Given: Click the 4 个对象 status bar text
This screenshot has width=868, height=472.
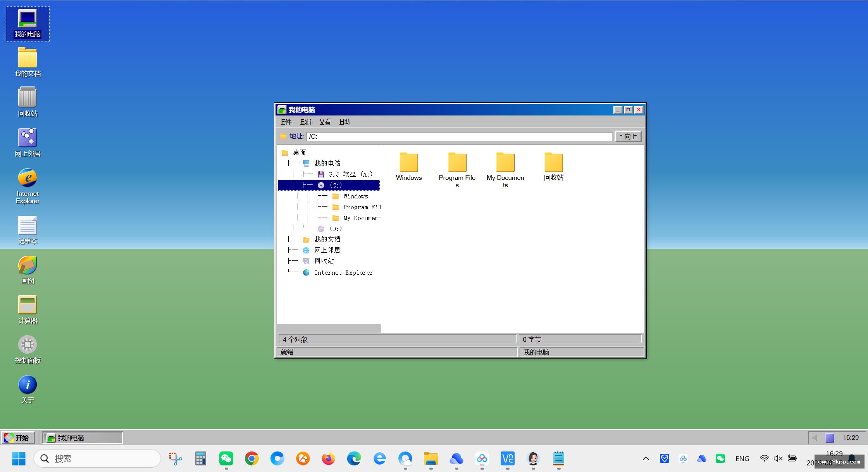Looking at the screenshot, I should click(x=295, y=339).
